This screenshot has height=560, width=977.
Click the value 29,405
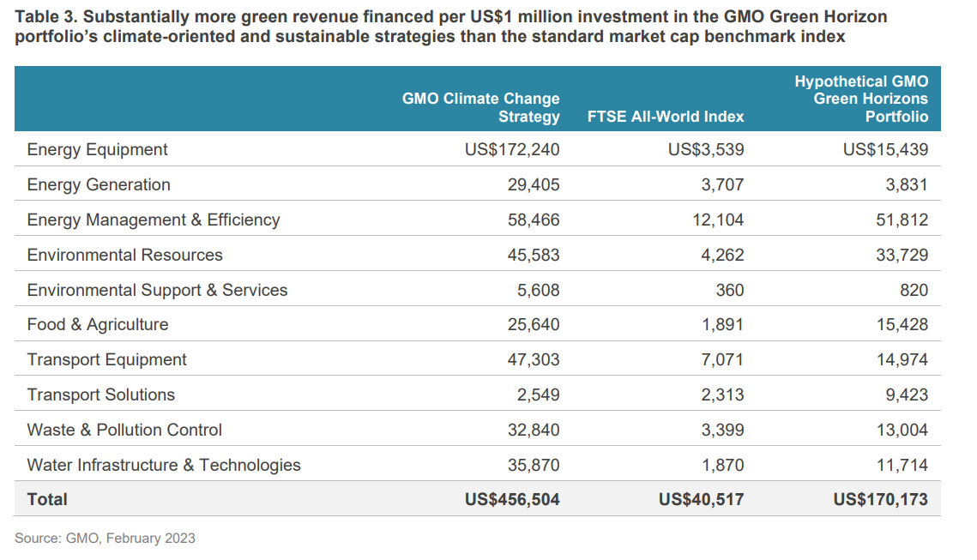click(x=534, y=185)
